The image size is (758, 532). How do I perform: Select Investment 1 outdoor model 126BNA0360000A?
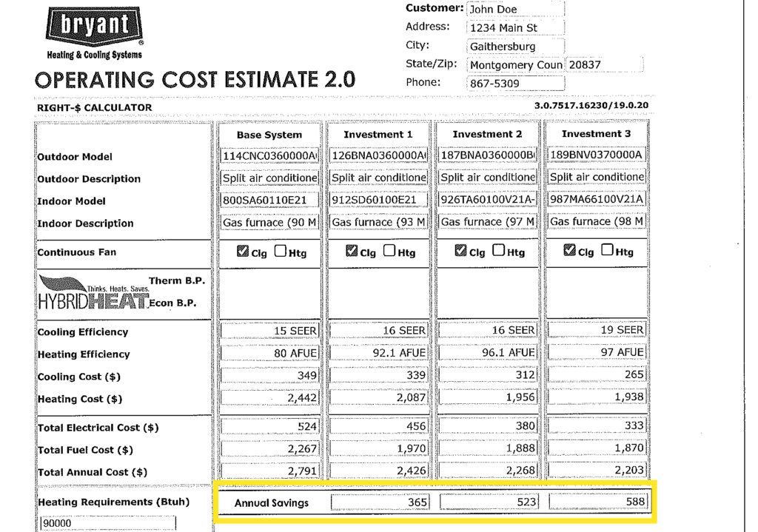tap(378, 155)
